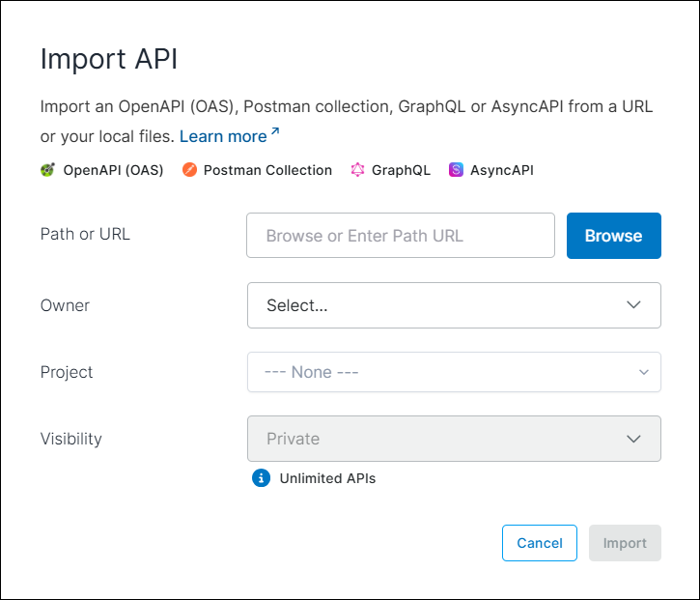Screen dimensions: 700x600
Task: Open the Learn more link
Action: 223,136
